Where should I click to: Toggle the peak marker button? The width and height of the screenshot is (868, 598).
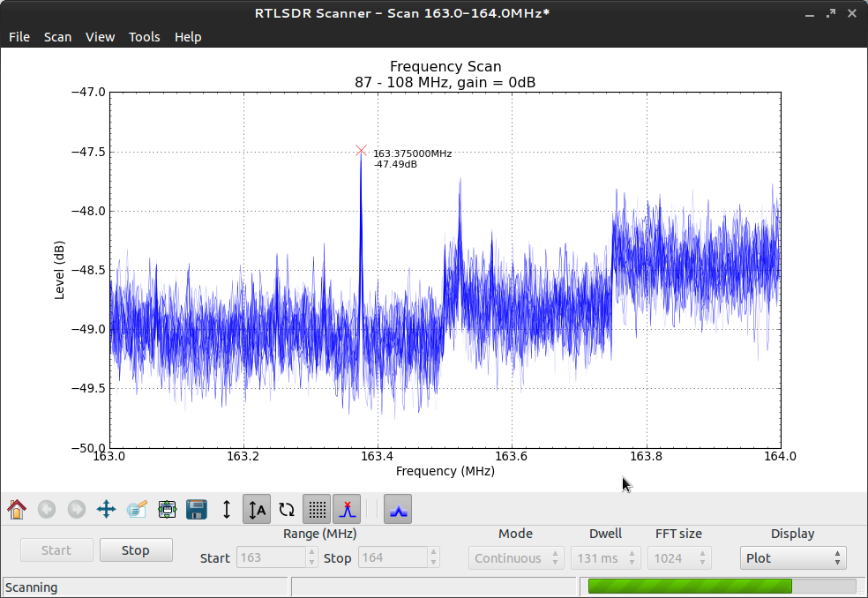tap(348, 509)
